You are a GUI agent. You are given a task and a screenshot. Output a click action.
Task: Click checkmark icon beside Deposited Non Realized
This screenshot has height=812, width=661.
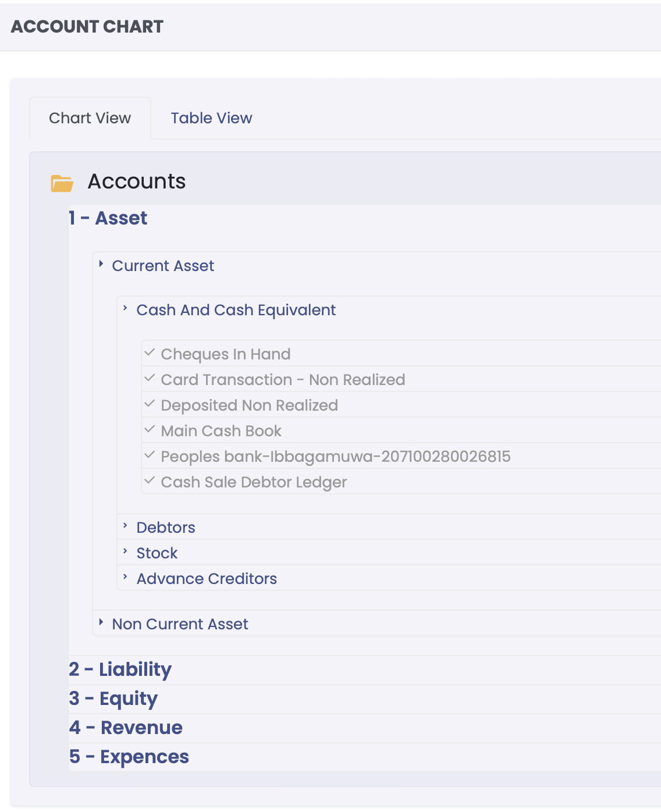150,404
